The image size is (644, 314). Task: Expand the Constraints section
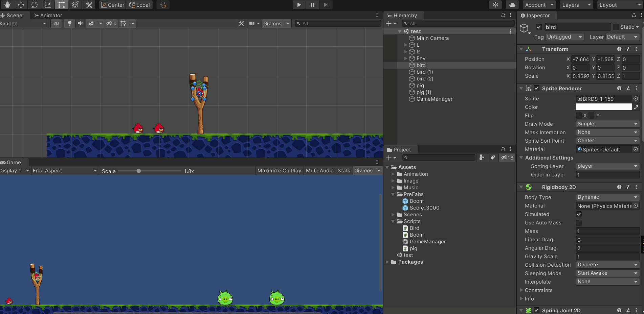pos(521,290)
